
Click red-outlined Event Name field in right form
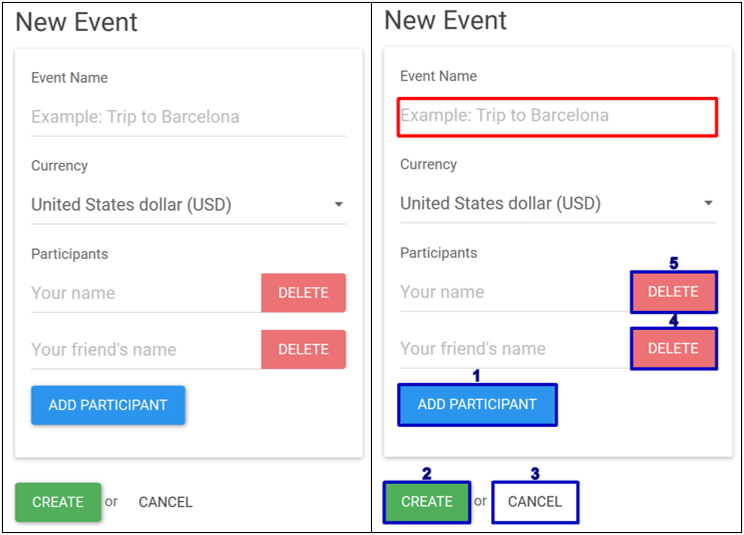coord(557,116)
